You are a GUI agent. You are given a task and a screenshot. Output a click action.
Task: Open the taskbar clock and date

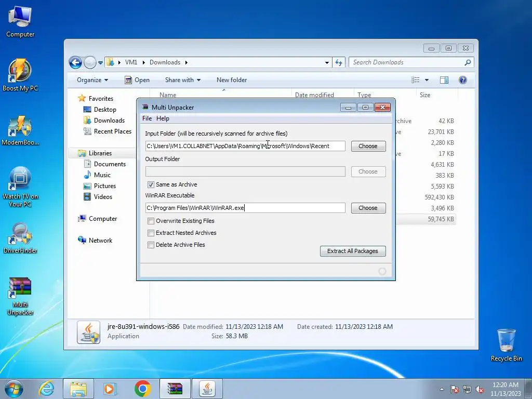coord(505,389)
